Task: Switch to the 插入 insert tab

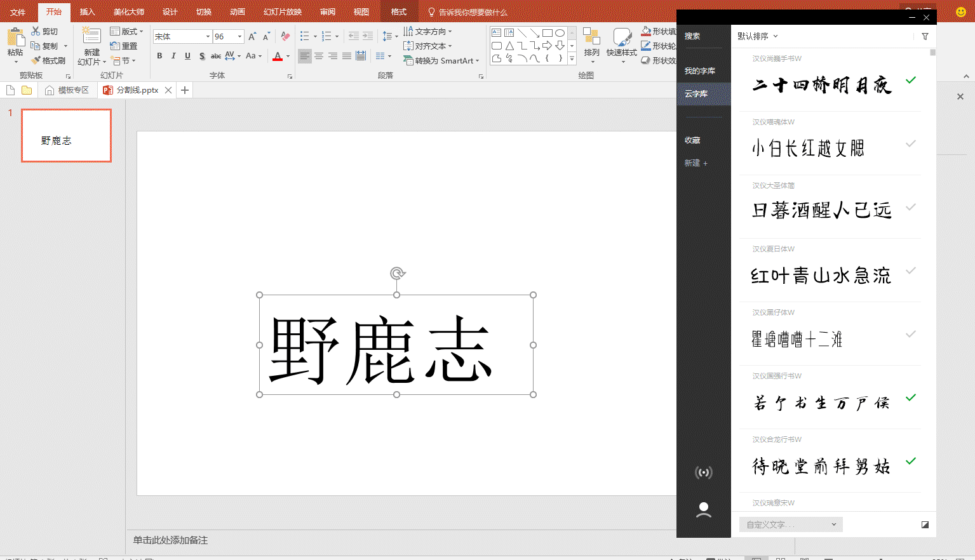Action: point(88,12)
